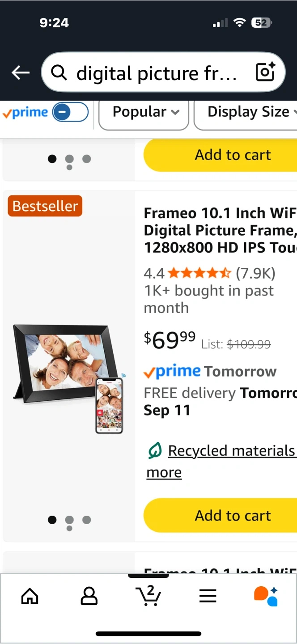Go to the Home tab

pyautogui.click(x=30, y=596)
